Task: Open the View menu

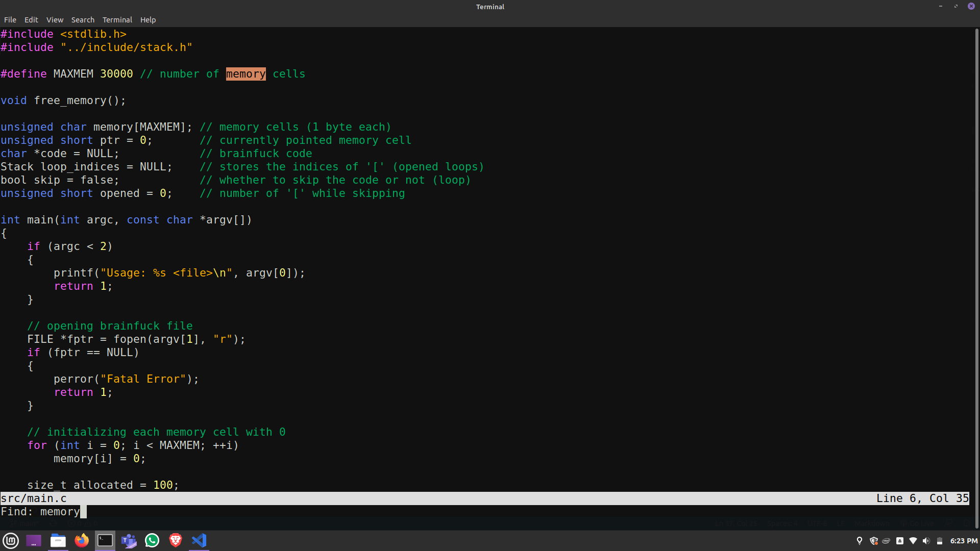Action: (x=55, y=20)
